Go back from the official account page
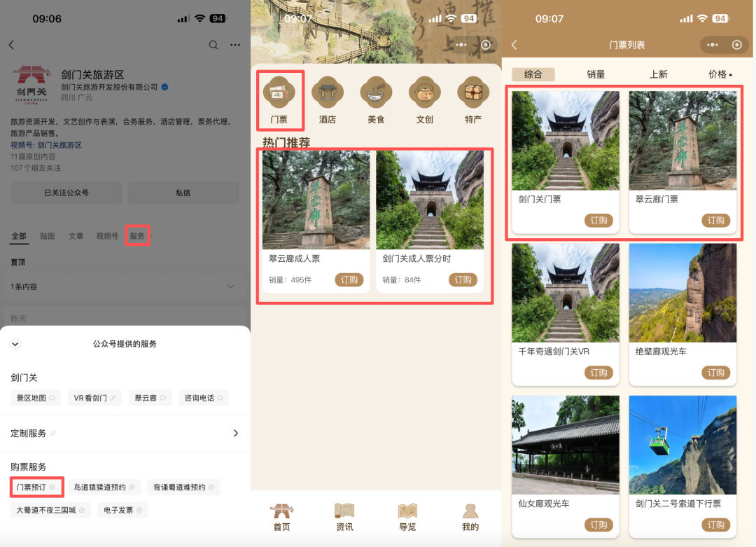 pyautogui.click(x=12, y=45)
